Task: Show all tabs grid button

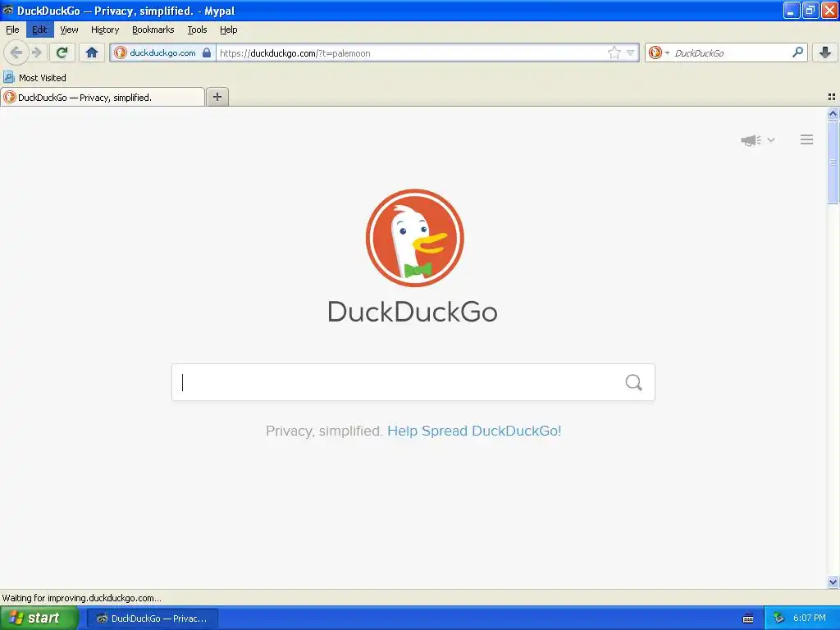Action: [832, 97]
